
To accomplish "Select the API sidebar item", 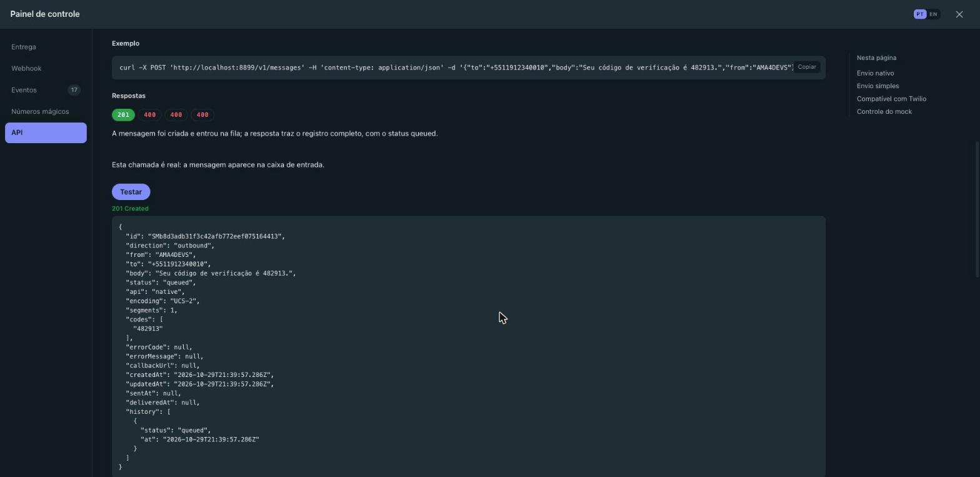I will point(46,133).
